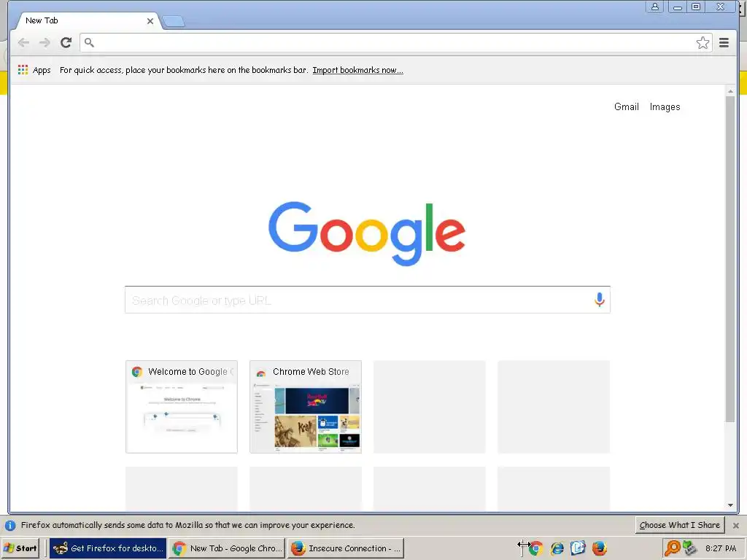Click the Chrome Web Store tile favicon

coord(261,373)
